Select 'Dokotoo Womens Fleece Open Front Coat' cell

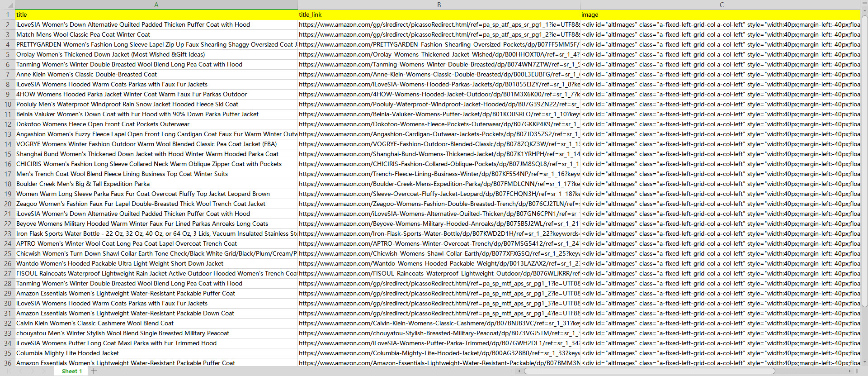[156, 124]
